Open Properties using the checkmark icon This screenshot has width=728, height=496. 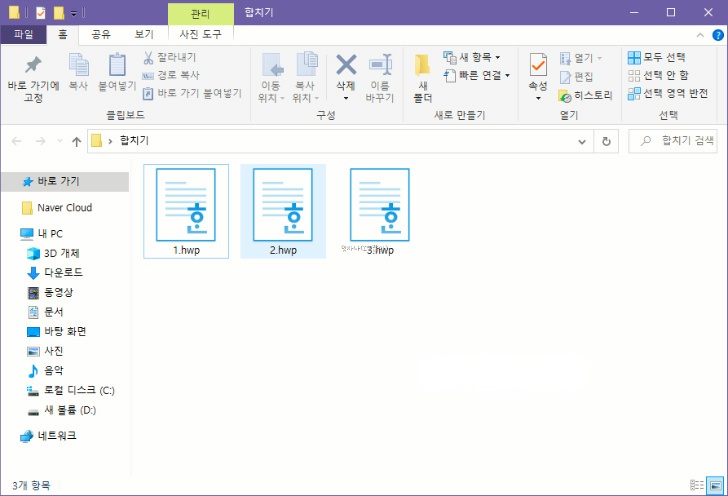click(x=538, y=66)
